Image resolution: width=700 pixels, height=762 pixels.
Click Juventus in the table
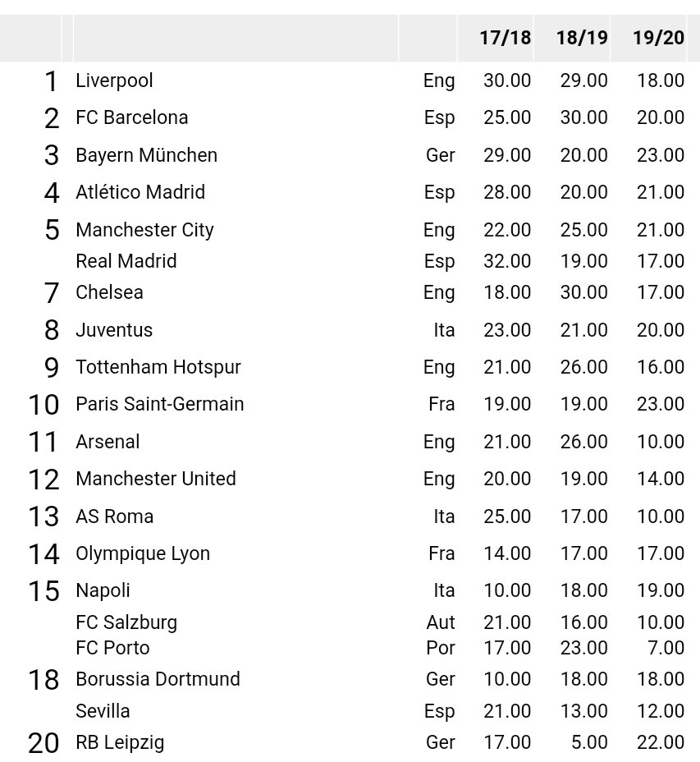click(114, 330)
